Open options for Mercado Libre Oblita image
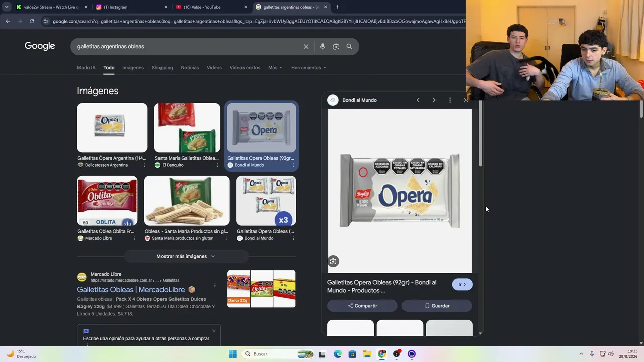This screenshot has width=644, height=362. click(134, 238)
